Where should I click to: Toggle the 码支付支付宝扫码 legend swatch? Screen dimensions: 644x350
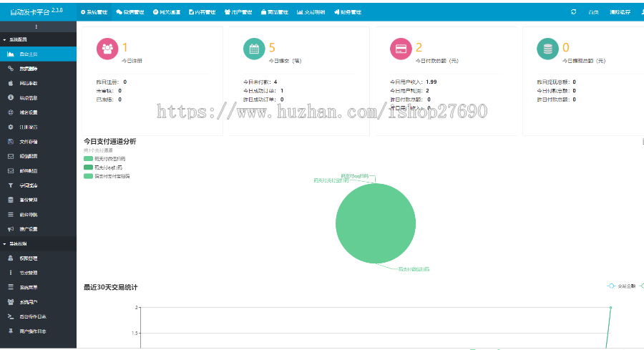point(88,176)
